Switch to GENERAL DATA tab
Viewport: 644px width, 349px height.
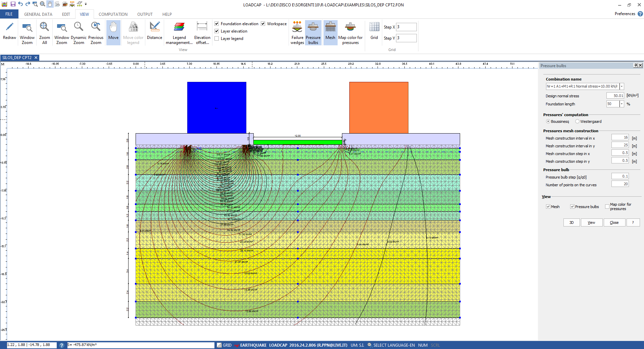pyautogui.click(x=38, y=14)
